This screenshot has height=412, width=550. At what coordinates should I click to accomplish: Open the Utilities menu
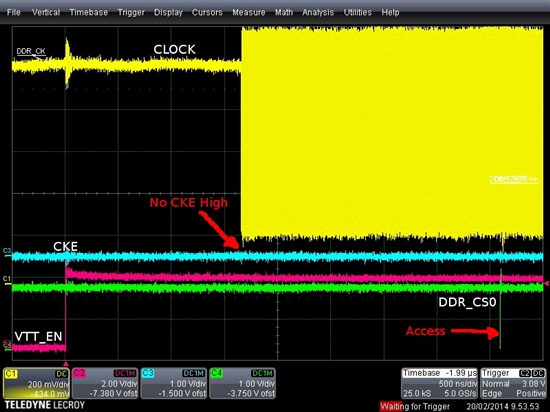pos(358,12)
